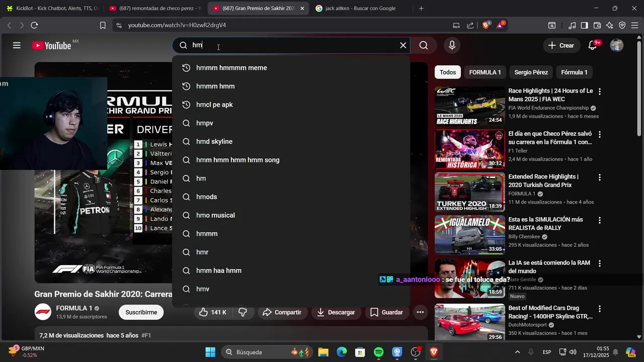Open options for Le Mans 2025 video
Viewport: 644px width, 362px height.
pyautogui.click(x=599, y=92)
